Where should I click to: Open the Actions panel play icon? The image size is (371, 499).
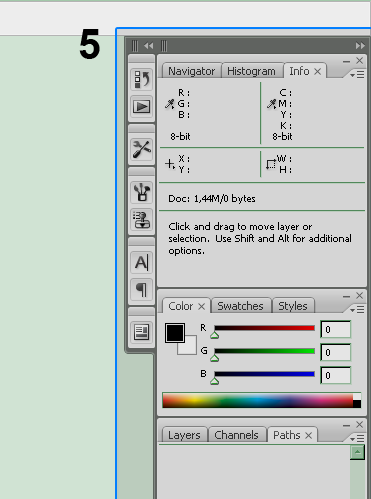(142, 107)
